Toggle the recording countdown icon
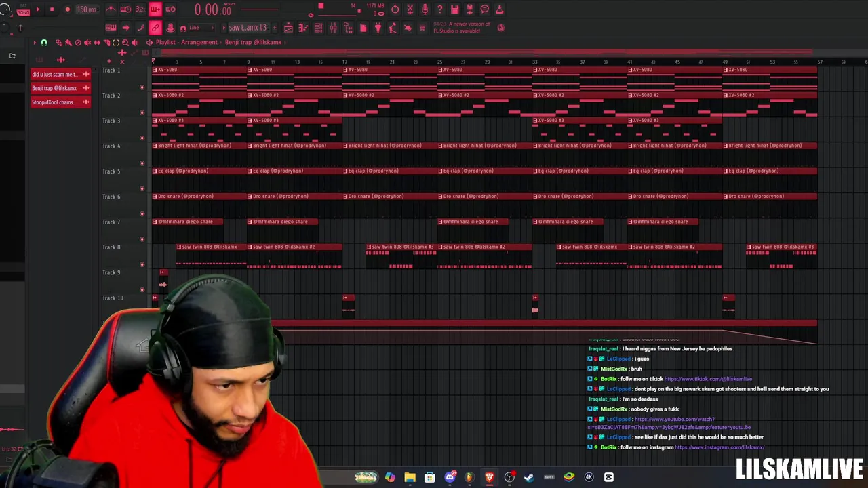Screen dimensions: 868x488 [x=140, y=9]
